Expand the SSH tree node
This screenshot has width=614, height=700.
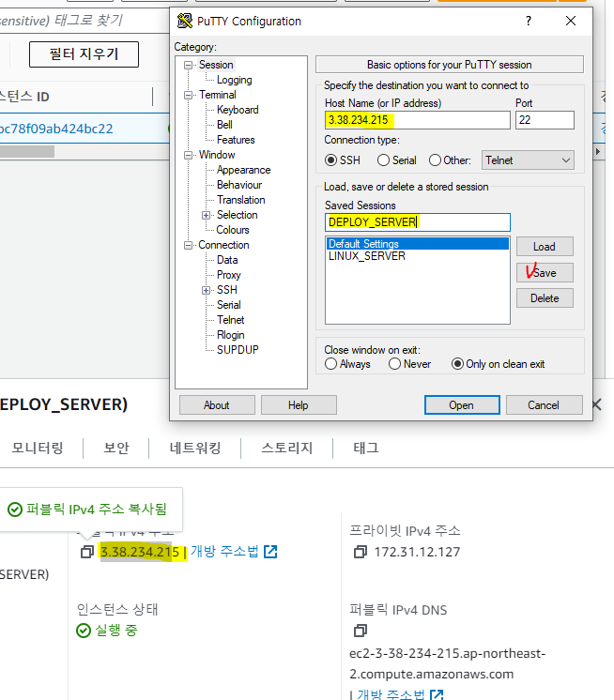pos(206,290)
